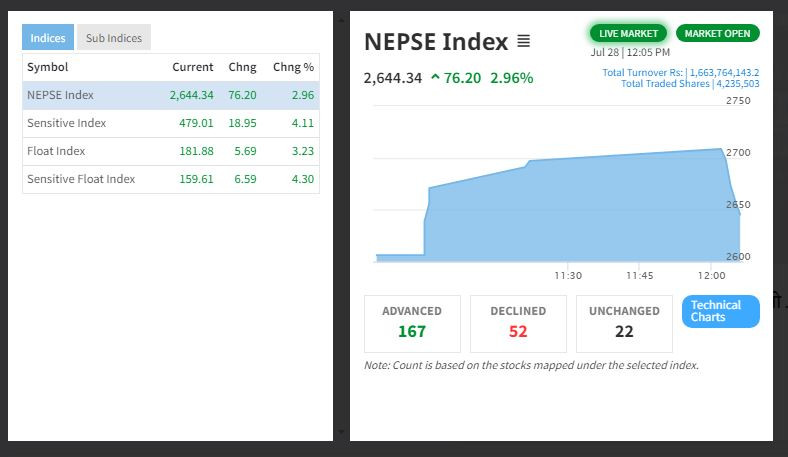788x457 pixels.
Task: Select the Float Index row
Action: point(171,151)
